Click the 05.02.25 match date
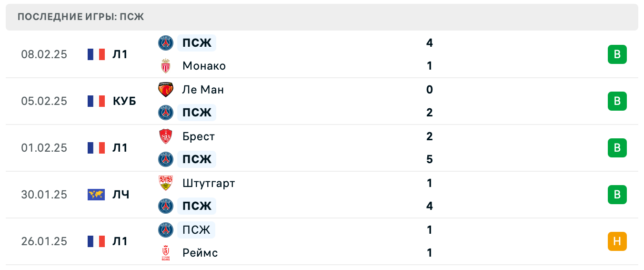This screenshot has width=644, height=270. point(44,101)
